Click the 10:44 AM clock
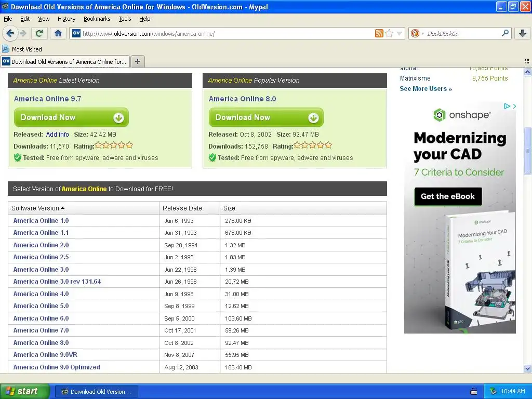 coord(513,392)
